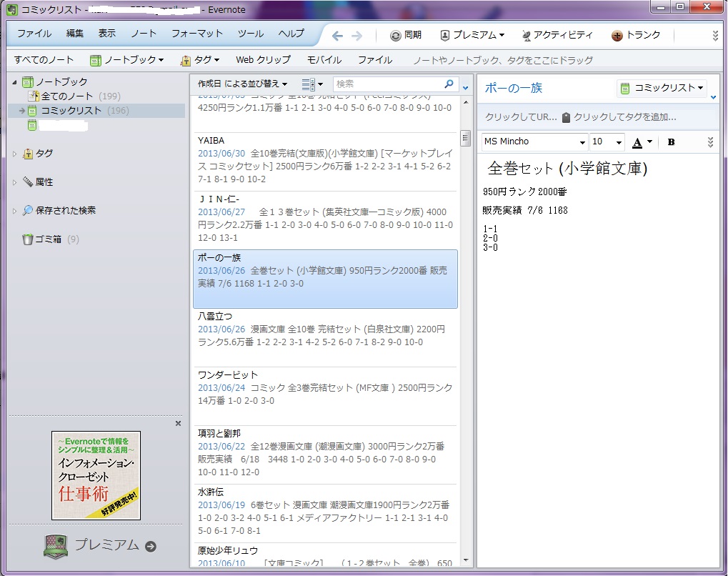Open the プレミアム toolbar menu

pyautogui.click(x=472, y=35)
